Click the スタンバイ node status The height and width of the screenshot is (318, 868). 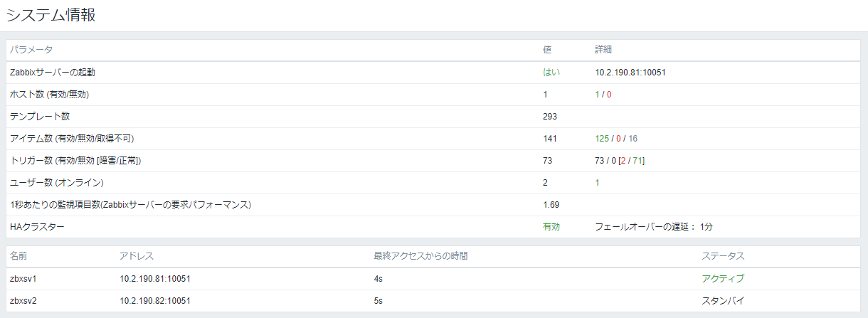(723, 301)
